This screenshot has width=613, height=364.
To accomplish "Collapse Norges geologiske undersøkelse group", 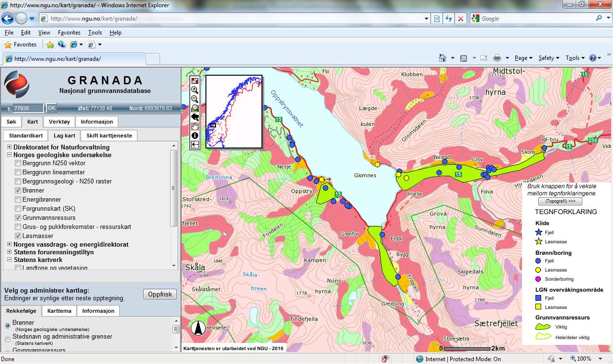I will tap(10, 155).
